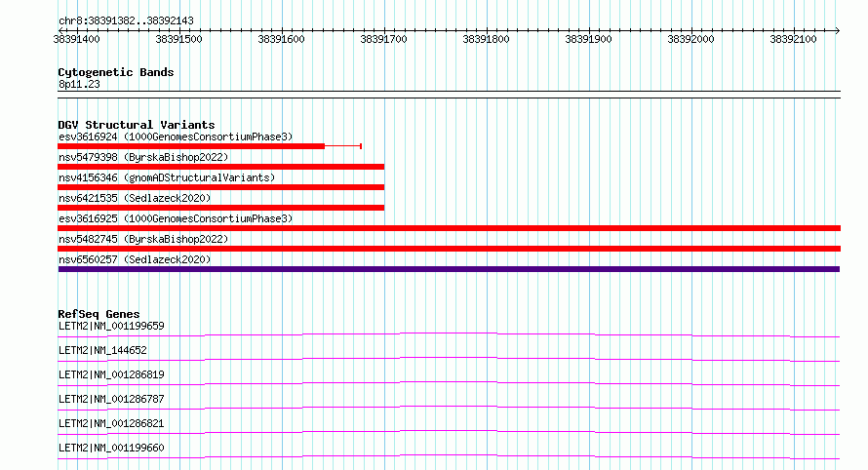The width and height of the screenshot is (868, 470).
Task: Click the esv3616924 thin end marker
Action: 361,146
